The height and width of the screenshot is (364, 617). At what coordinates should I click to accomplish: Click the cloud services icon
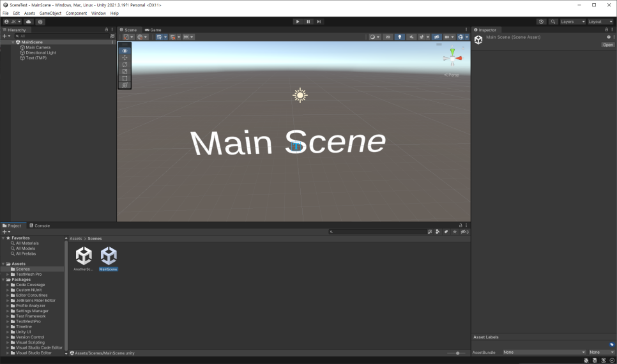pos(29,22)
